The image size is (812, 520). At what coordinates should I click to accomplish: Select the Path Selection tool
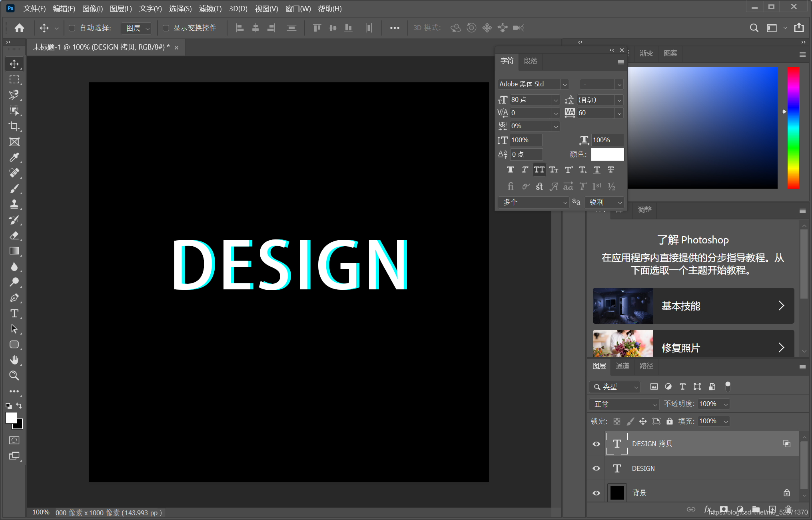[x=14, y=329]
